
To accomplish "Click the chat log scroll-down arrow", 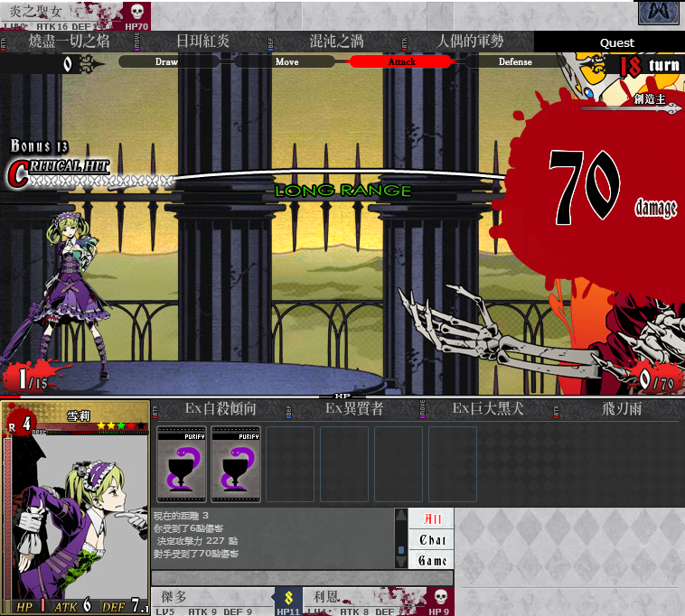I will pyautogui.click(x=401, y=561).
